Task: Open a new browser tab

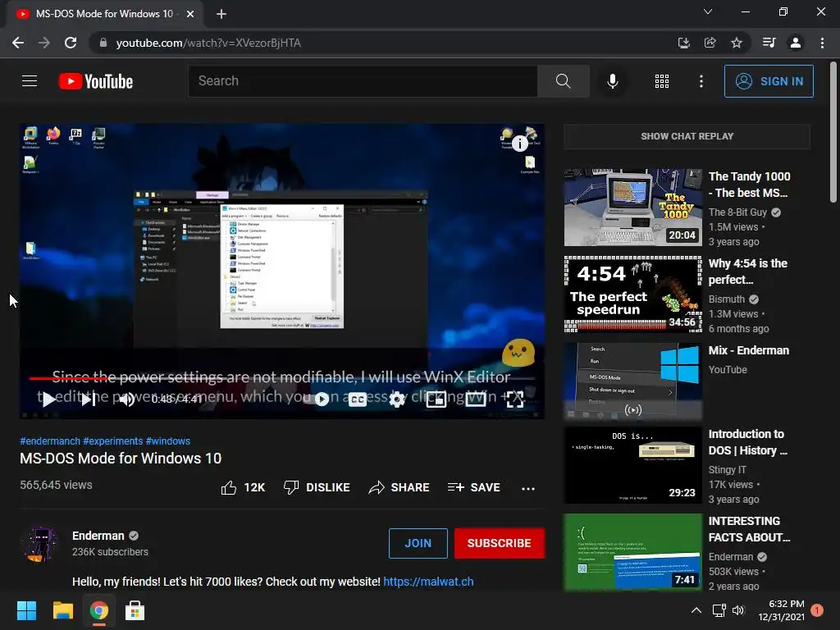Action: (x=221, y=14)
